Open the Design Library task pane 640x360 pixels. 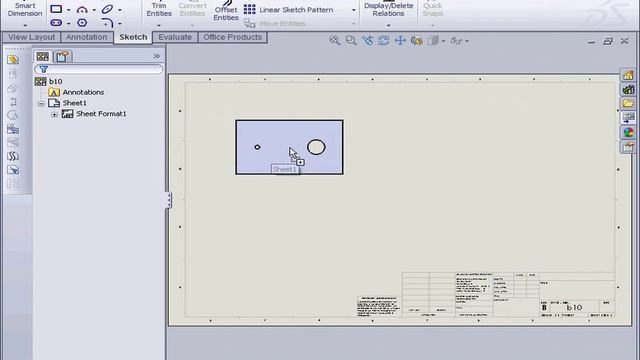point(628,89)
